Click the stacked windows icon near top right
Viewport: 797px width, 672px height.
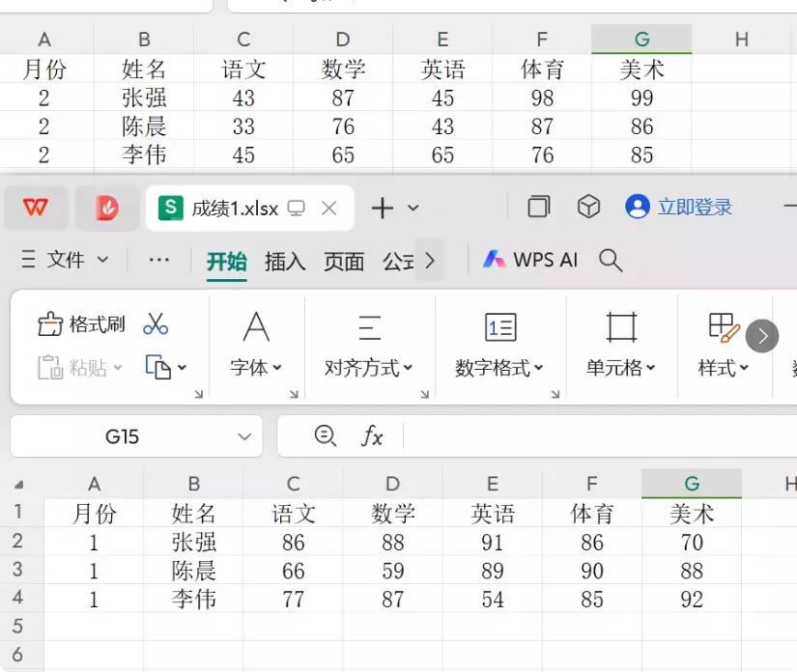coord(538,207)
